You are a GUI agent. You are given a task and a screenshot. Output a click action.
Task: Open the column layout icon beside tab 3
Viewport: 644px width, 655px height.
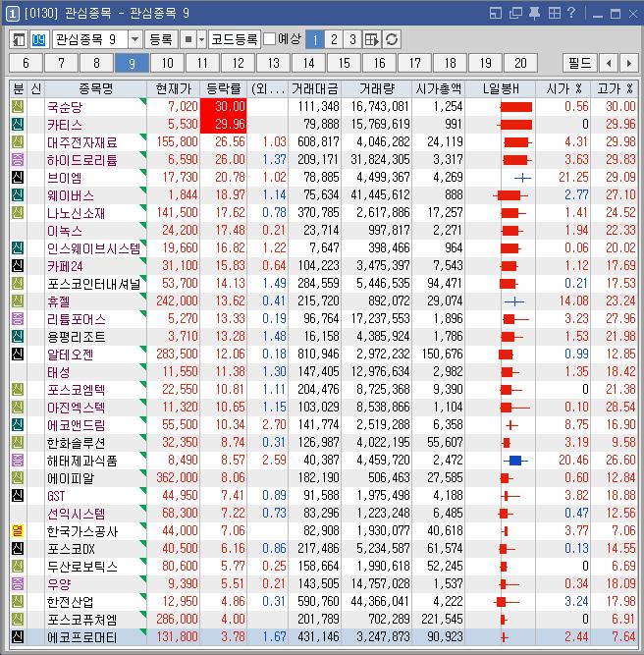click(x=372, y=39)
